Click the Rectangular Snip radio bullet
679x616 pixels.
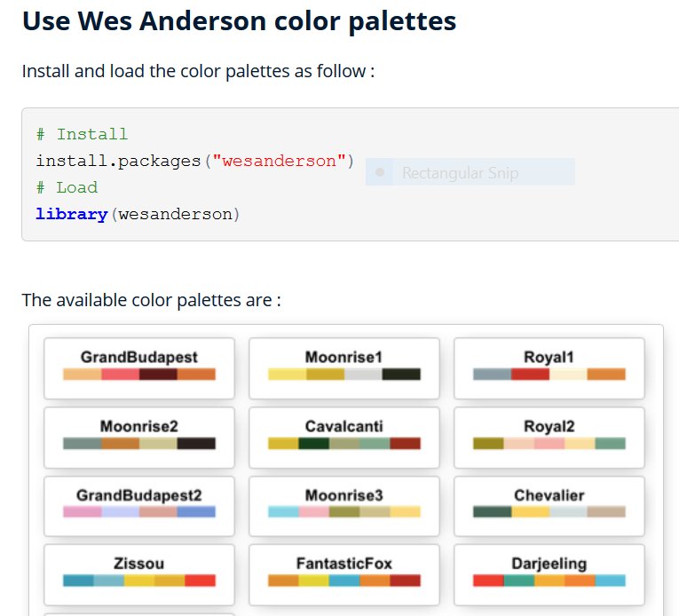point(380,172)
